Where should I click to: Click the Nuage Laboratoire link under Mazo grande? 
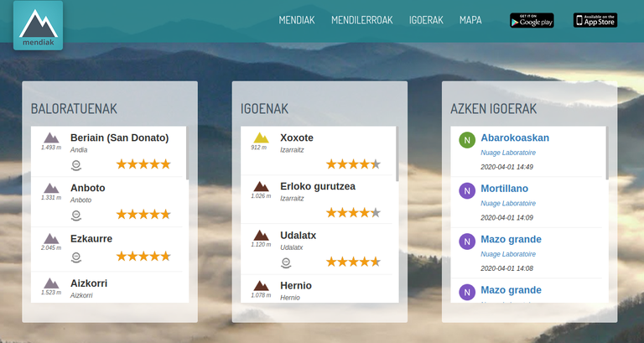coord(508,254)
